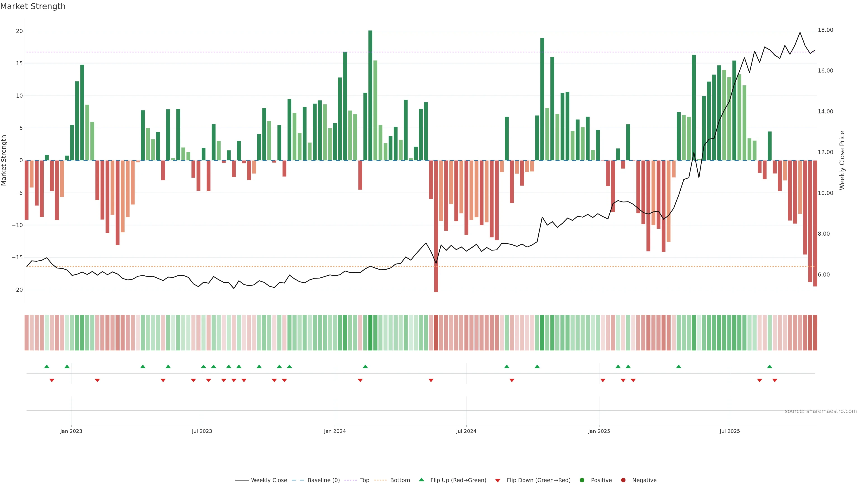The image size is (868, 488).
Task: Click the Market Strength chart title
Action: click(x=33, y=6)
